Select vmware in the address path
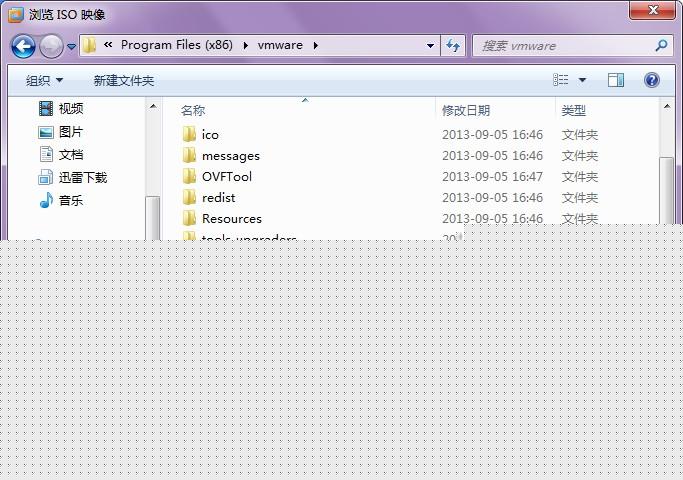The image size is (683, 480). click(x=280, y=45)
